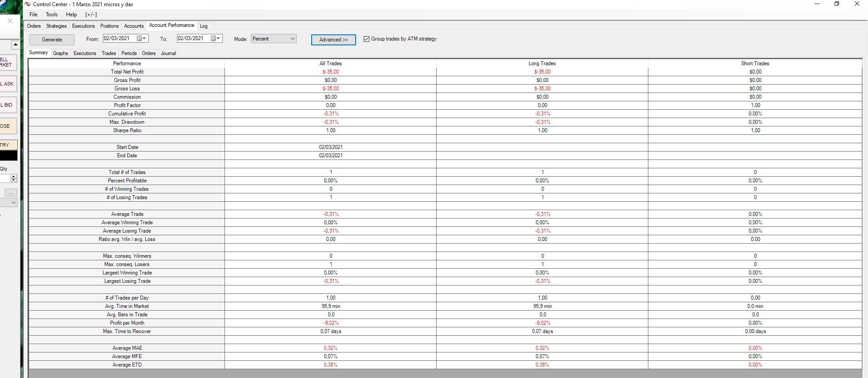Show the Summary sub-tab
This screenshot has height=378, width=868.
point(38,52)
